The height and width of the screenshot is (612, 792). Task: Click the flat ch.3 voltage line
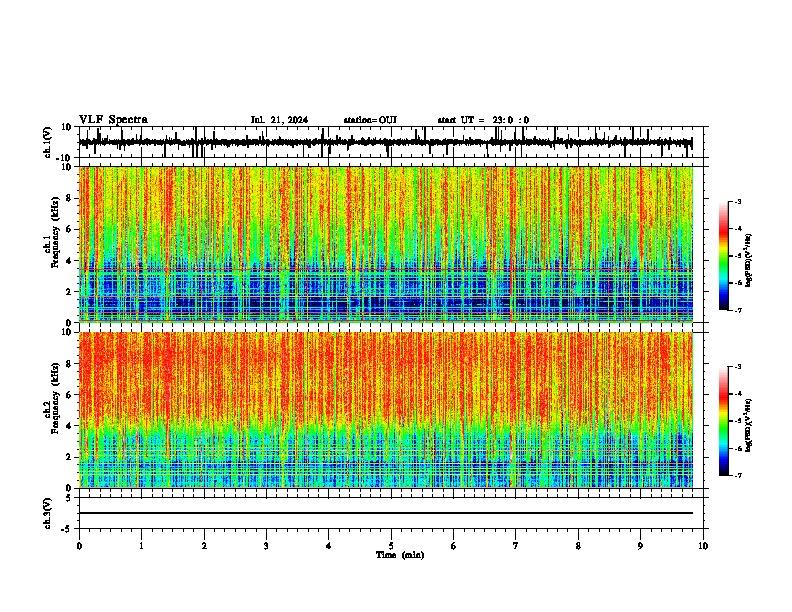click(x=385, y=513)
